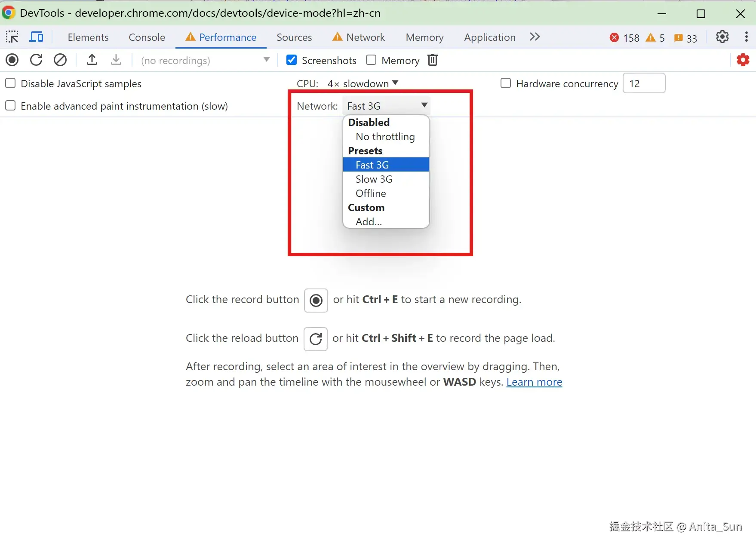Check Disable JavaScript samples

click(x=10, y=83)
